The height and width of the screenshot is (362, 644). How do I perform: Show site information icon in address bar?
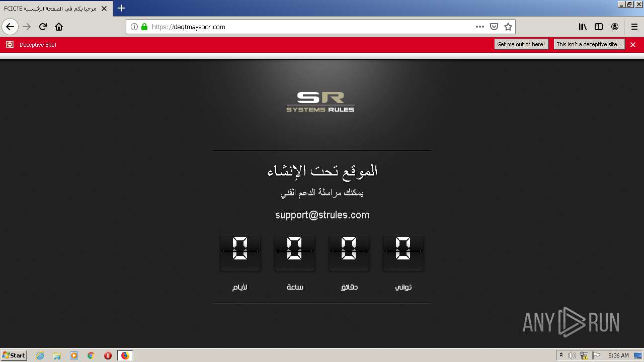tap(134, 27)
